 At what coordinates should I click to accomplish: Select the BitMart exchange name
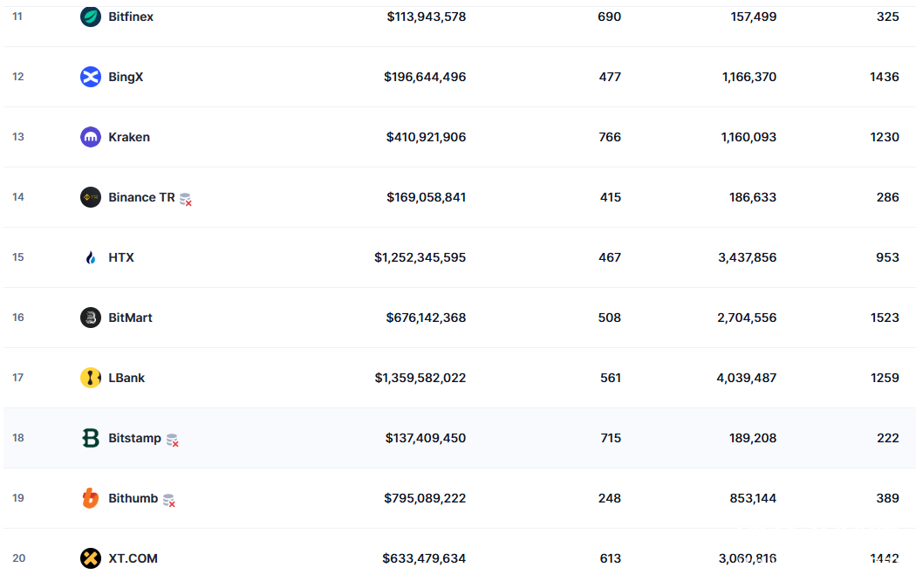130,318
